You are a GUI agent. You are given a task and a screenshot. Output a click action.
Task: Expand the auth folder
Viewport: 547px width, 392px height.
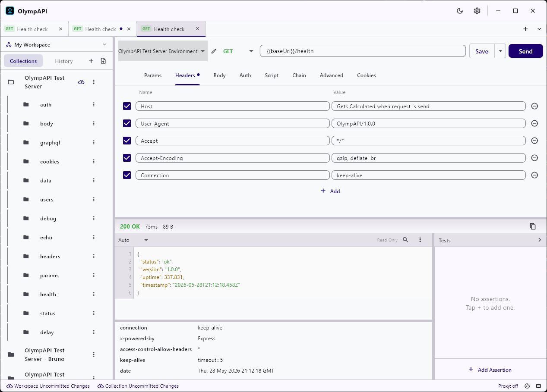[26, 104]
